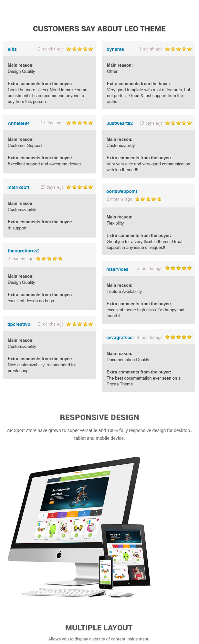
Task: Open matrixsoft reviewer link
Action: pos(18,187)
